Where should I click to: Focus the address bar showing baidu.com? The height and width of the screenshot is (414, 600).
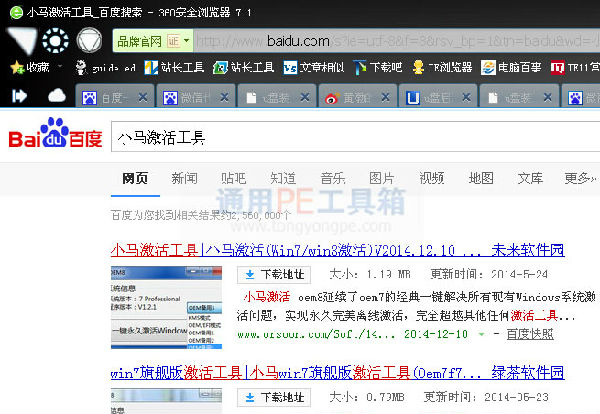396,41
